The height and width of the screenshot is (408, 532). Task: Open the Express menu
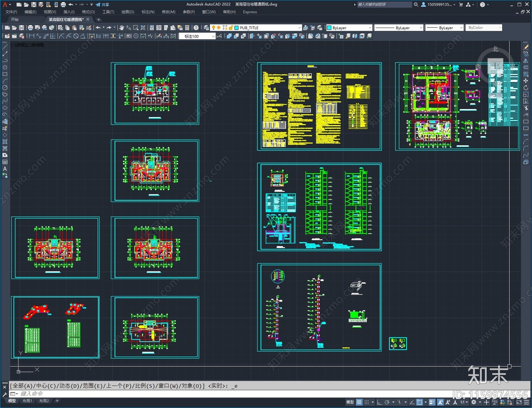point(250,12)
